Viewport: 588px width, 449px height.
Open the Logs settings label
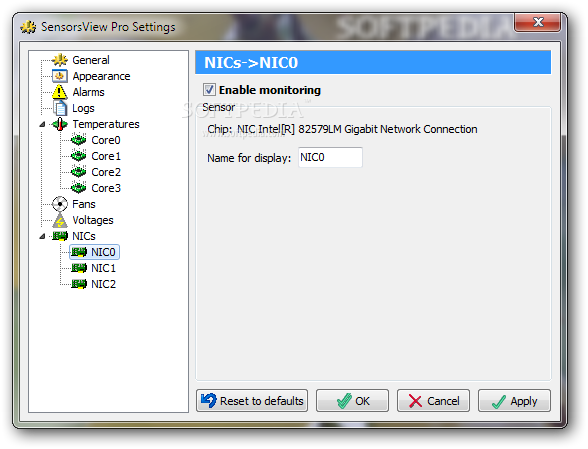click(x=83, y=108)
